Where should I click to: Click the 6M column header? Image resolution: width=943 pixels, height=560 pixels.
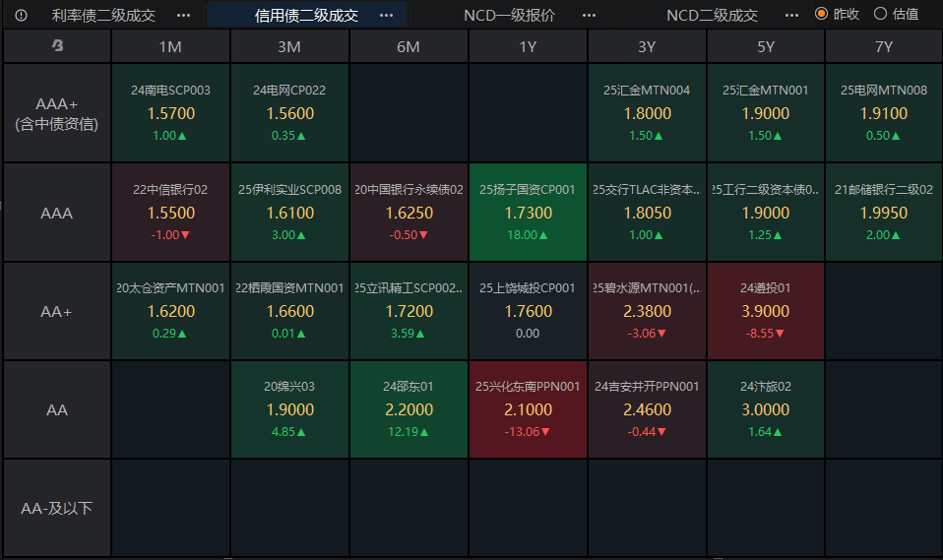pyautogui.click(x=409, y=46)
